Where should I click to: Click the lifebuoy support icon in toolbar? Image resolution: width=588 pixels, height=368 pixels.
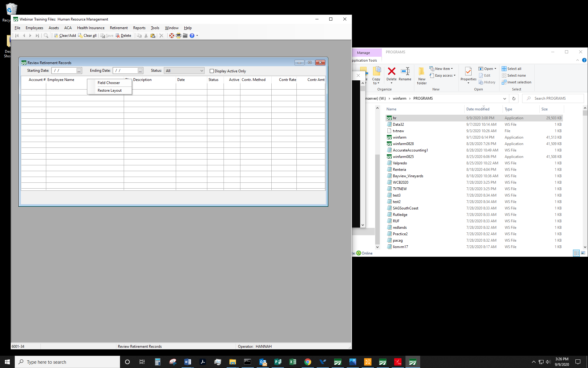(x=172, y=36)
